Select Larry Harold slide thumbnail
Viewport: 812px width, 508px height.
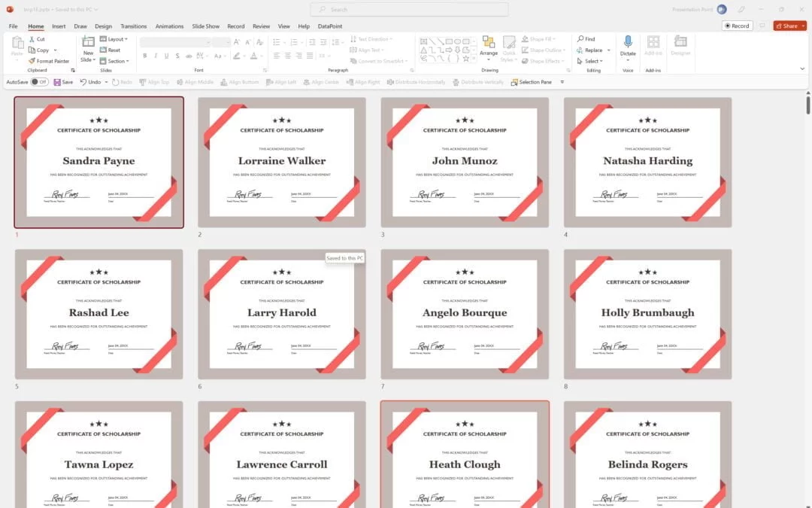tap(282, 314)
